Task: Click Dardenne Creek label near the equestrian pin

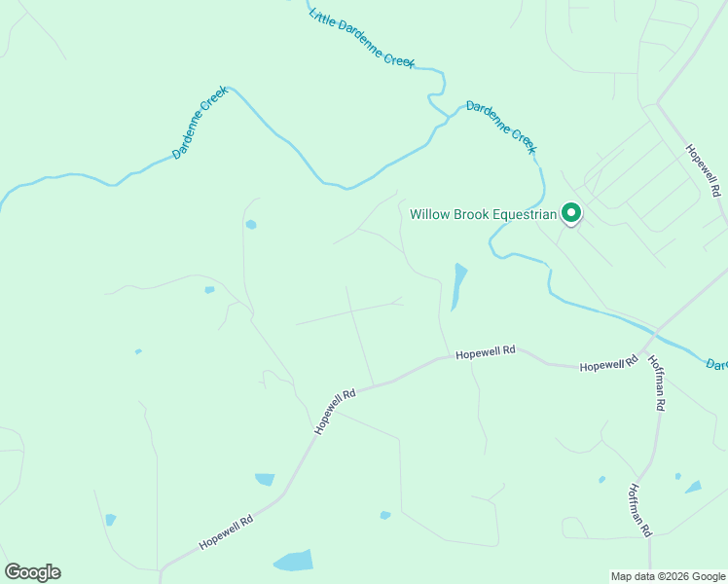Action: [501, 128]
